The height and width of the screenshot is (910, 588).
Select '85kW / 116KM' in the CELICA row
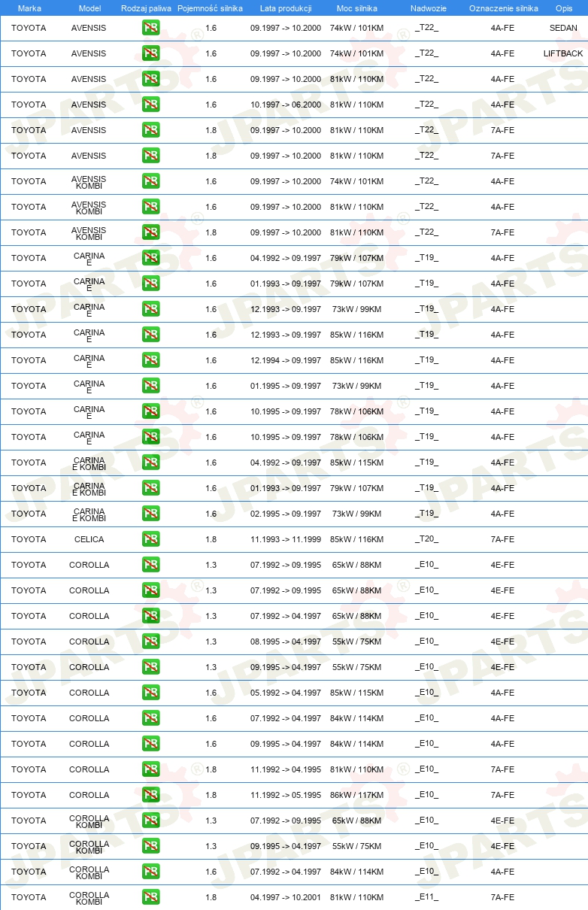(x=356, y=539)
